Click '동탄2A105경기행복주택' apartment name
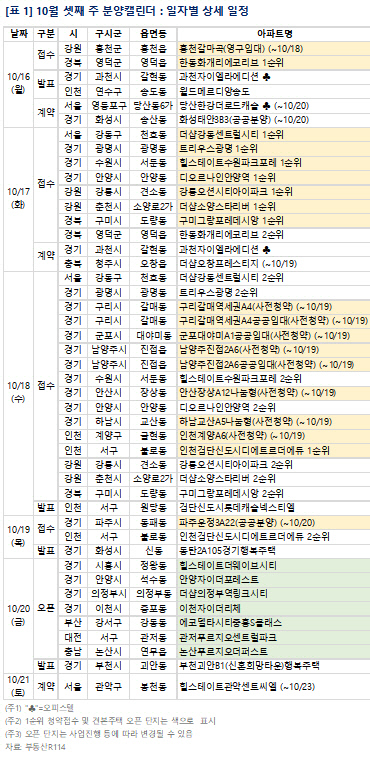Viewport: 370px width, 758px height. tap(227, 551)
